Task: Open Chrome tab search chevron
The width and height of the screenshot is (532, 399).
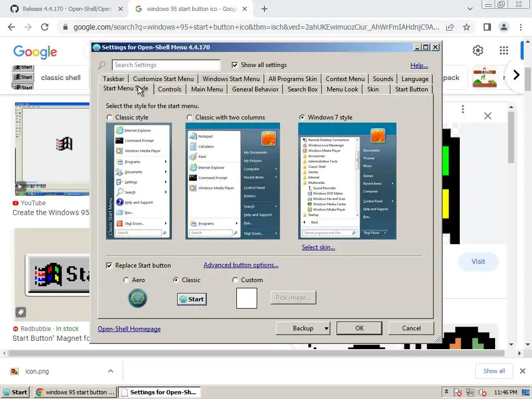Action: [x=470, y=9]
